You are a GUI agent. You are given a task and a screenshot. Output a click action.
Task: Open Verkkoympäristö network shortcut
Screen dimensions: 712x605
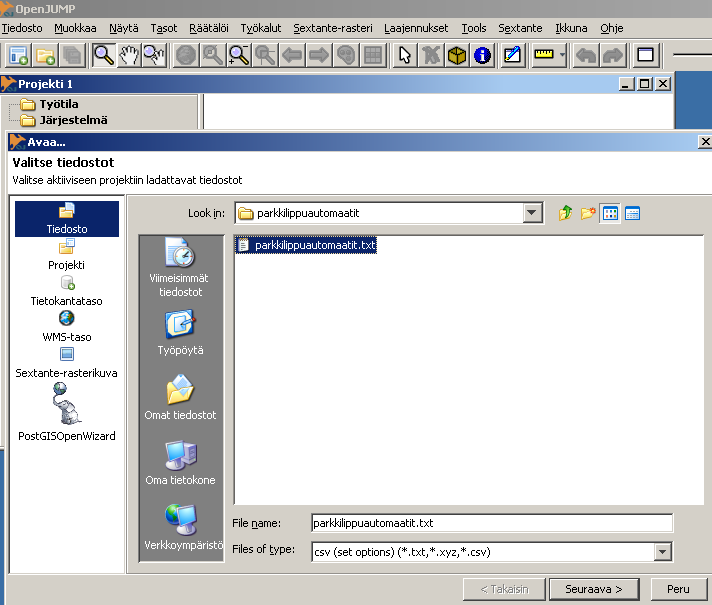(183, 527)
